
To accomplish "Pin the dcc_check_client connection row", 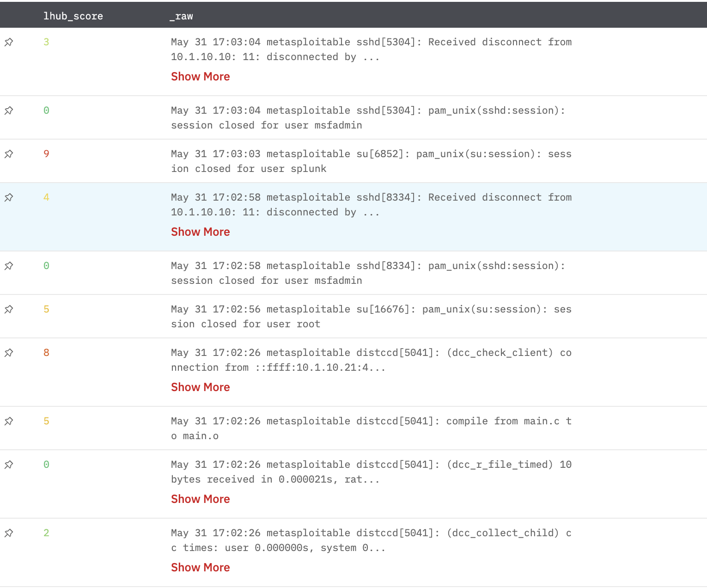I will pos(9,353).
